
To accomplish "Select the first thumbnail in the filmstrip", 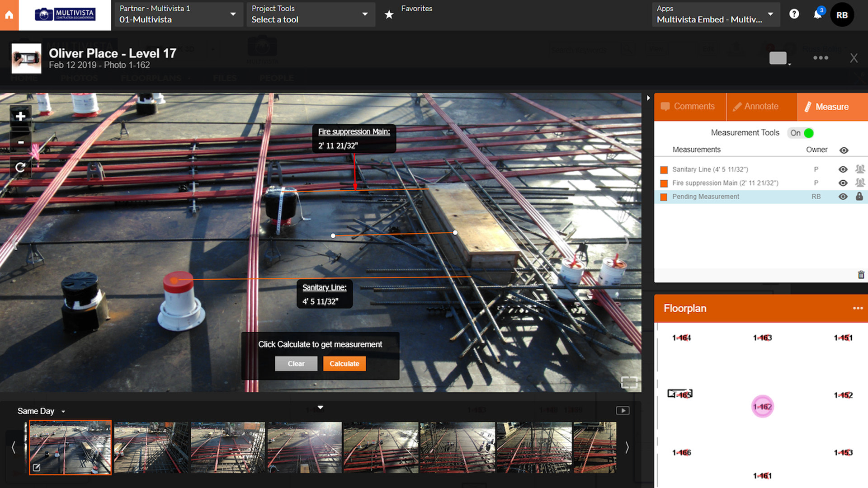I will pos(70,447).
